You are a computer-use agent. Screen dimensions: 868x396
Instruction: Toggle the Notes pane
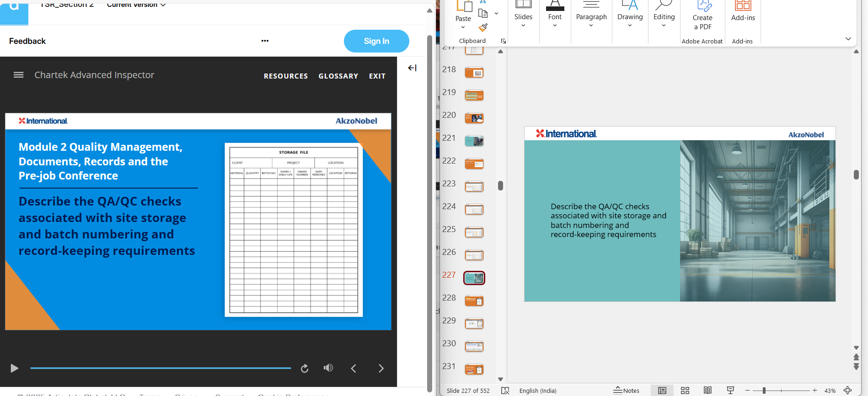coord(626,391)
